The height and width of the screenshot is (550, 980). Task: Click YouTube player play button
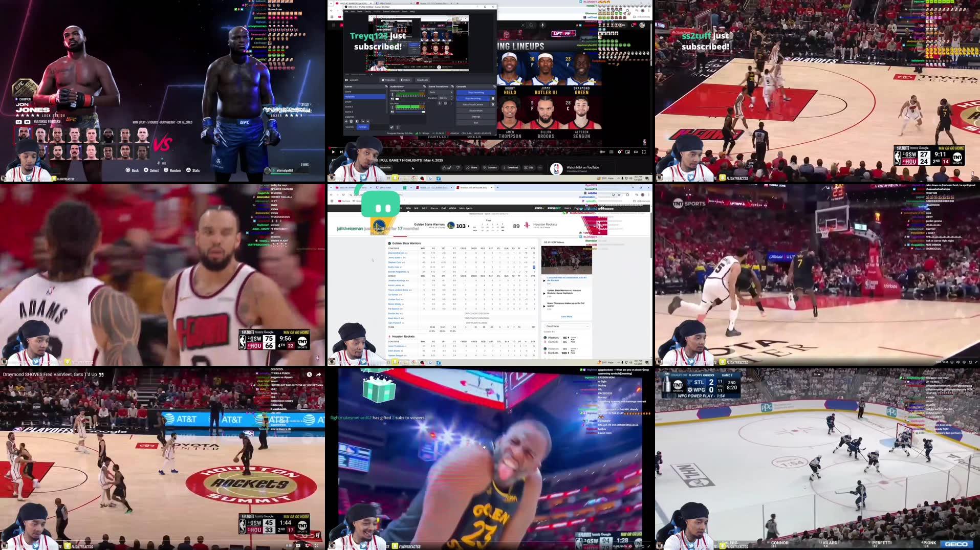[333, 152]
